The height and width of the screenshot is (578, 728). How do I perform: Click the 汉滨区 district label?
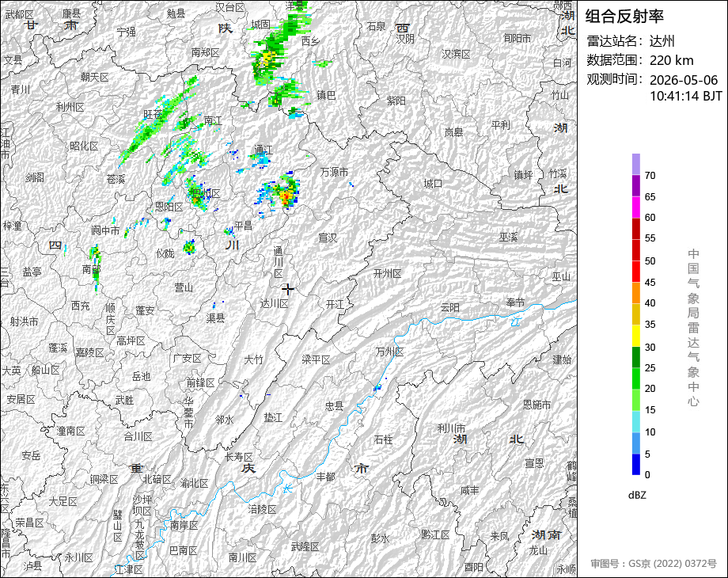456,54
